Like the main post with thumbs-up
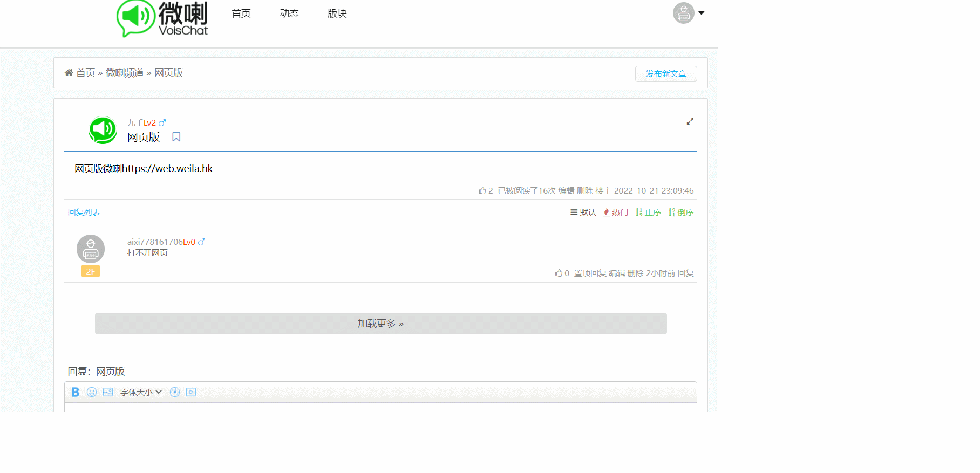This screenshot has height=473, width=980. [x=482, y=190]
